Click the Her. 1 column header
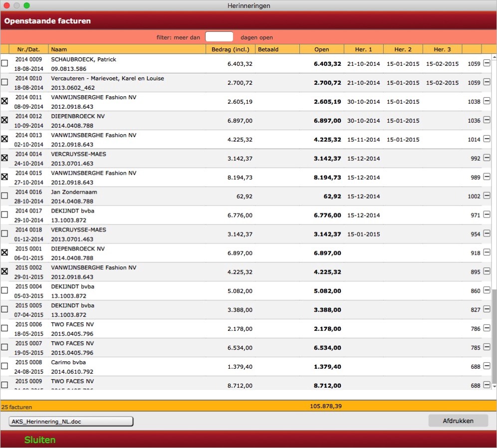The image size is (497, 448). click(364, 49)
